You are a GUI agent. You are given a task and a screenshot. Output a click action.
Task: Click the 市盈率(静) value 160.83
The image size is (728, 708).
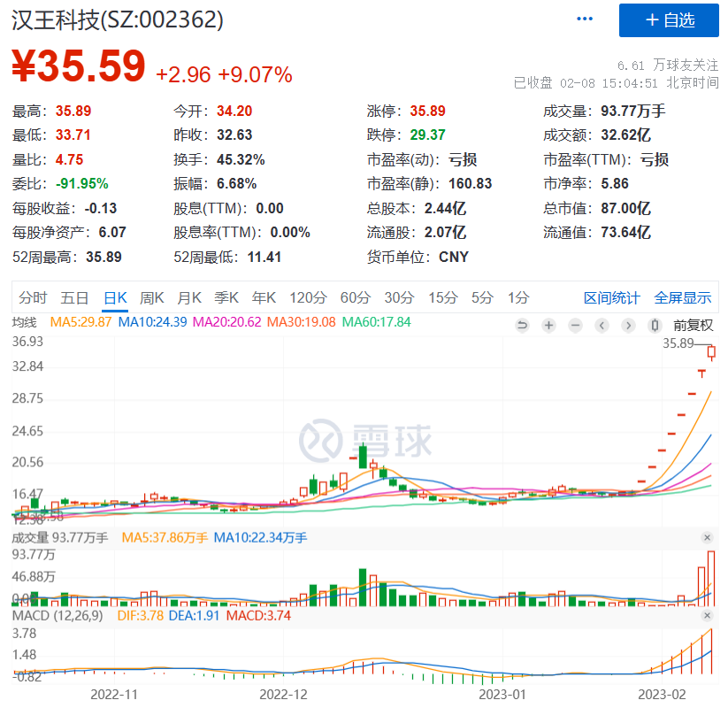[x=470, y=184]
